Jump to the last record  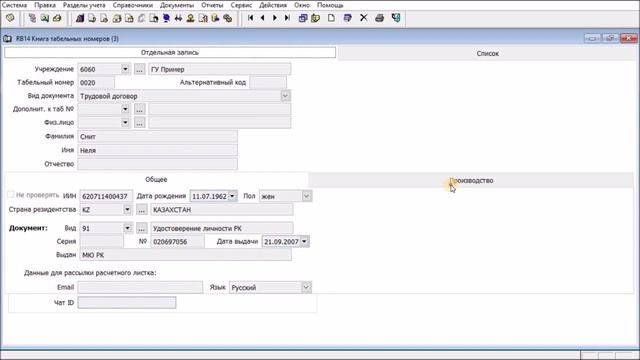pos(287,18)
